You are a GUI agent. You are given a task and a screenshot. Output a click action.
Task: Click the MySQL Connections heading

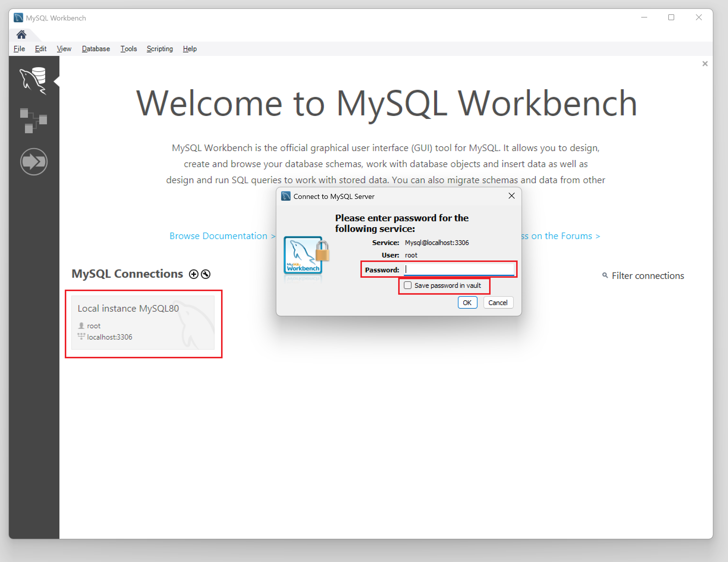[127, 274]
